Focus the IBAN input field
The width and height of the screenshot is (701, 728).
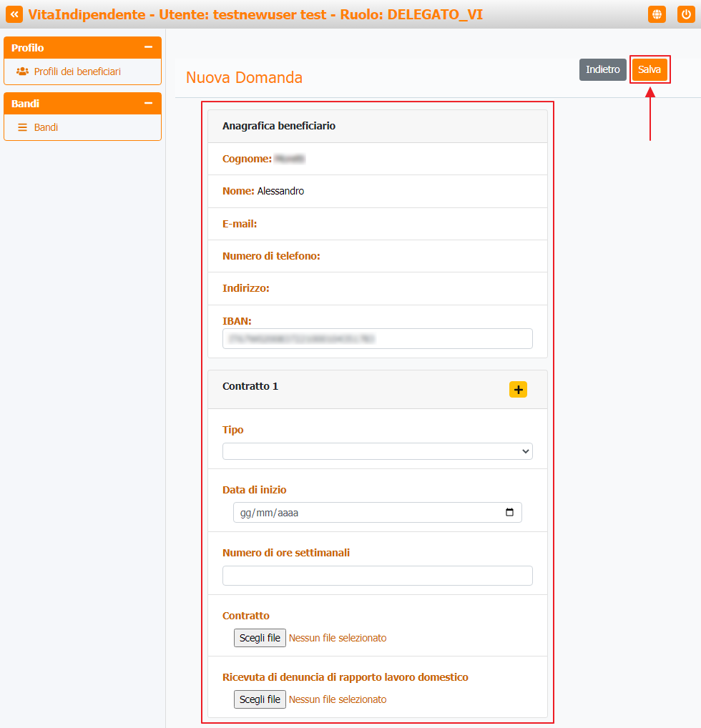[377, 338]
